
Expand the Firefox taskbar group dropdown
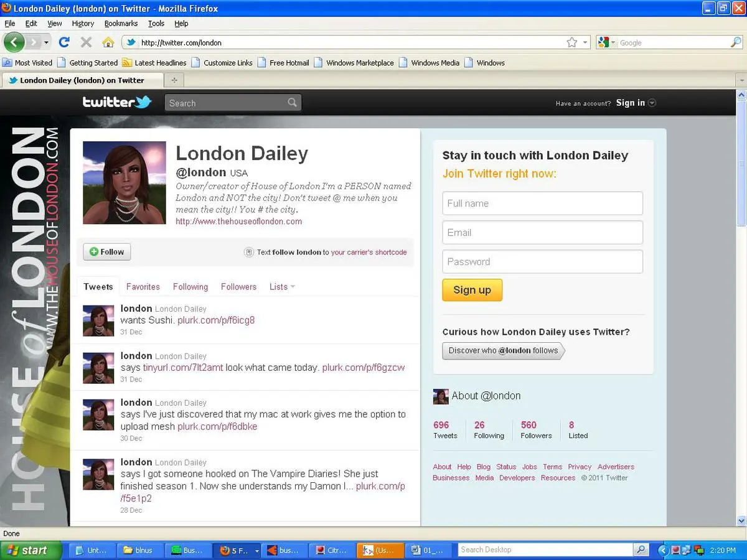click(257, 551)
